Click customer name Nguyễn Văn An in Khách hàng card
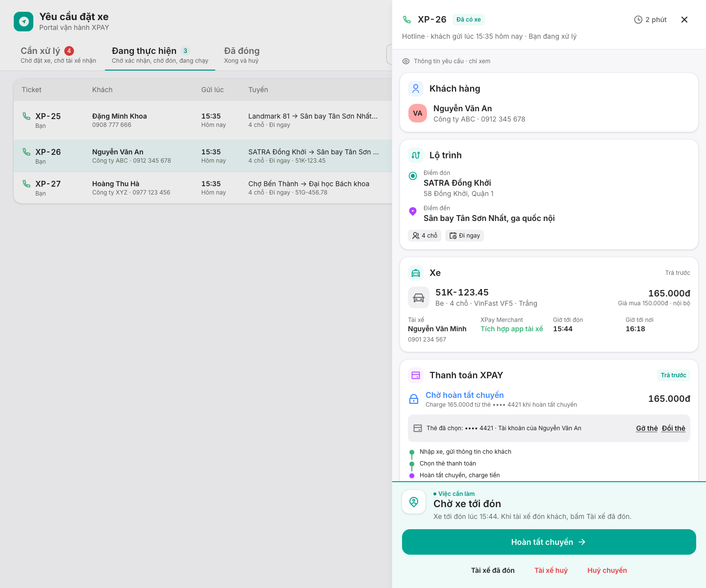706x588 pixels. (462, 108)
